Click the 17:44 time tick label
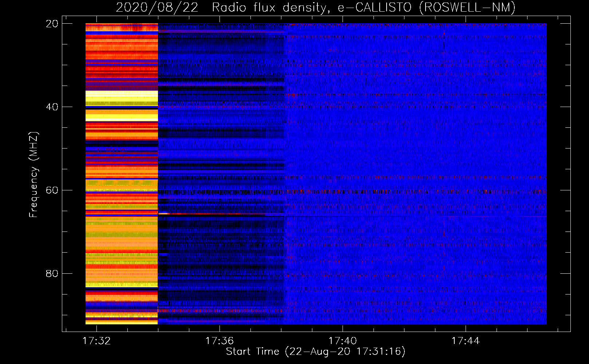The image size is (589, 364). pos(466,341)
